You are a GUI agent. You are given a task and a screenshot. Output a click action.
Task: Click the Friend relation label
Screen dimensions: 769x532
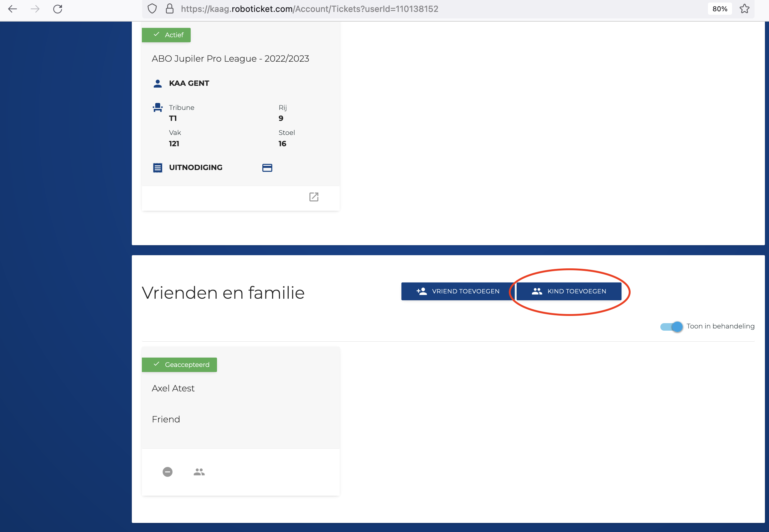point(166,419)
